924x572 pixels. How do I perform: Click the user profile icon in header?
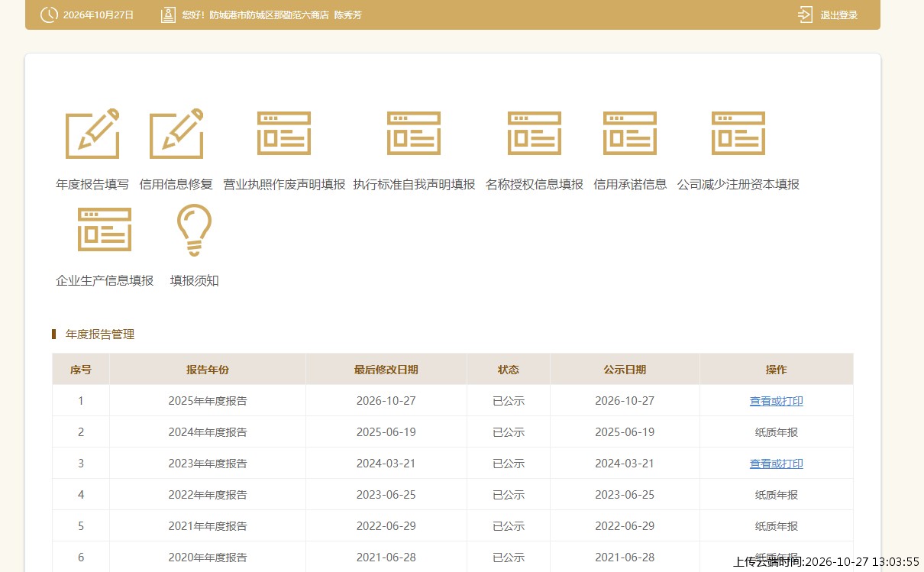(x=169, y=15)
